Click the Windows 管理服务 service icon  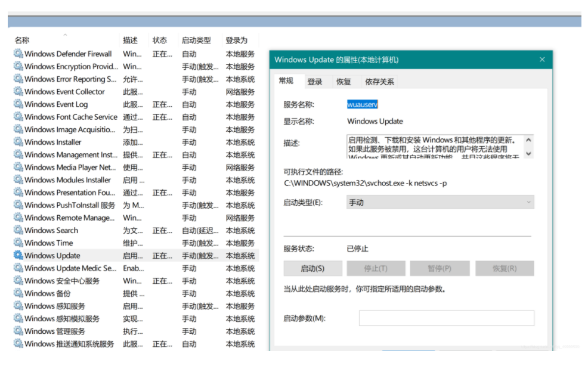click(18, 331)
